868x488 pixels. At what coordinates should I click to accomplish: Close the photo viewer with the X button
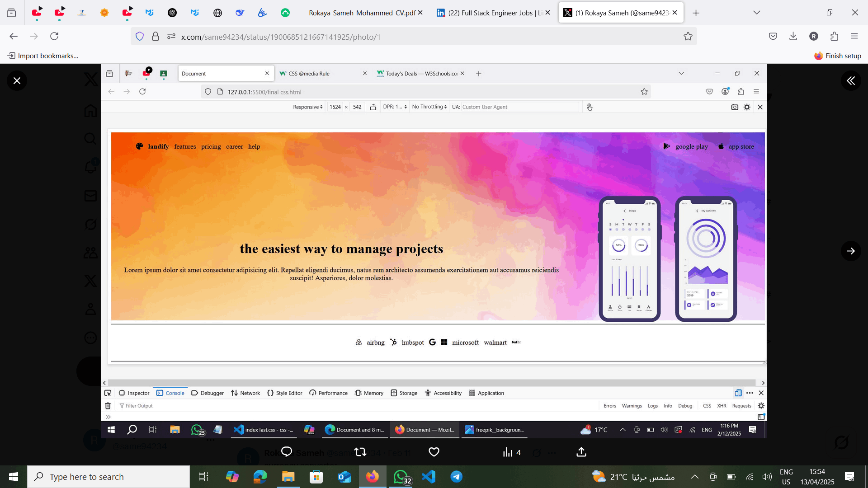coord(17,81)
